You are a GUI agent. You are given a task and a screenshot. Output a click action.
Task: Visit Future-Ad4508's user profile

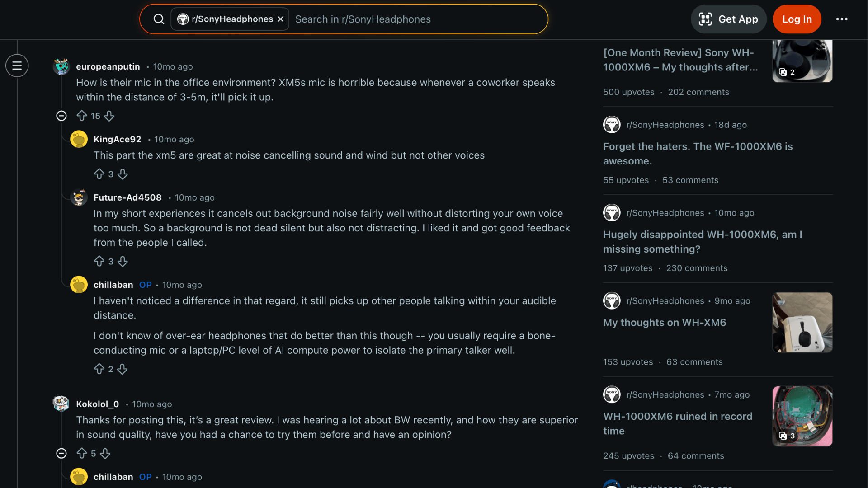tap(127, 197)
